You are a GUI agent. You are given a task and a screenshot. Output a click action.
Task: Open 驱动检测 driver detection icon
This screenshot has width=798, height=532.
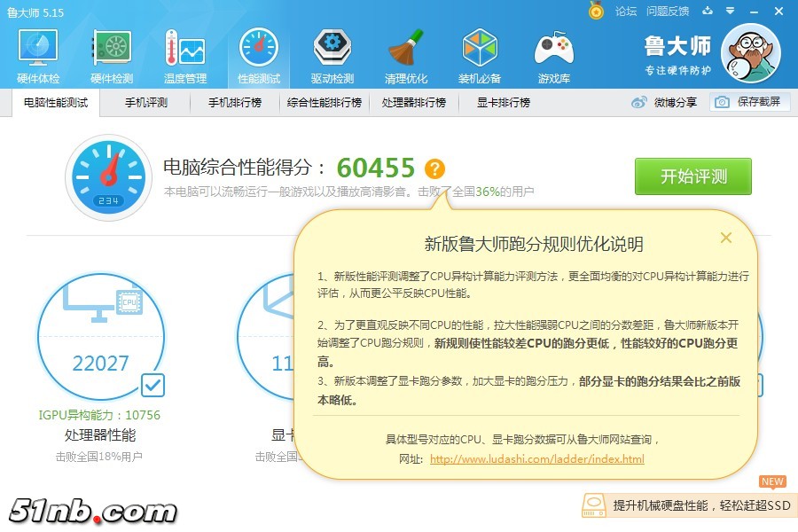[332, 56]
